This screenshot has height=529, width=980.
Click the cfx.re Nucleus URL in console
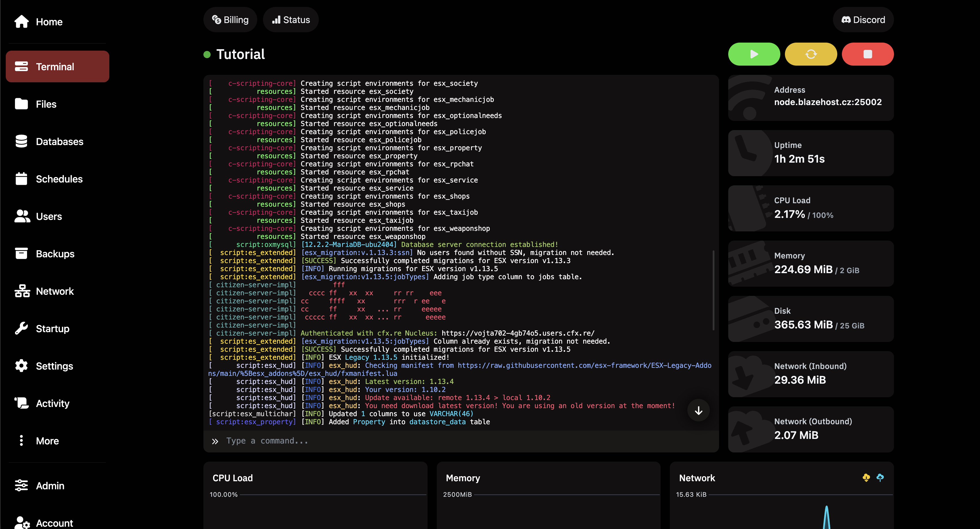[x=517, y=333]
